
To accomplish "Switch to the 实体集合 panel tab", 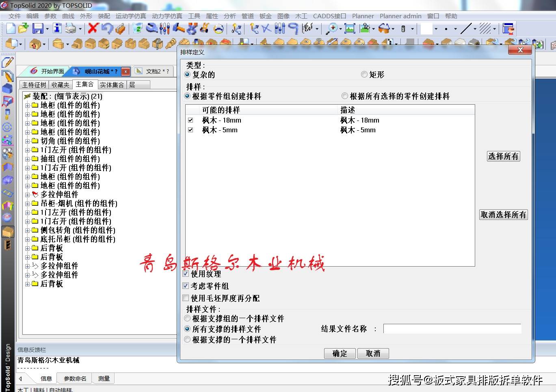I will coord(112,85).
